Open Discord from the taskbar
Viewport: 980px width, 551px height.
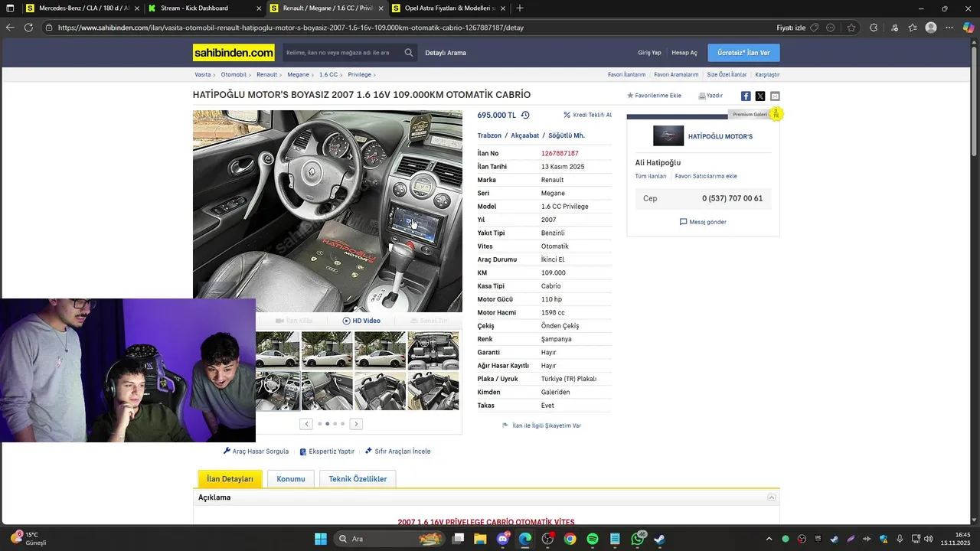[x=503, y=539]
